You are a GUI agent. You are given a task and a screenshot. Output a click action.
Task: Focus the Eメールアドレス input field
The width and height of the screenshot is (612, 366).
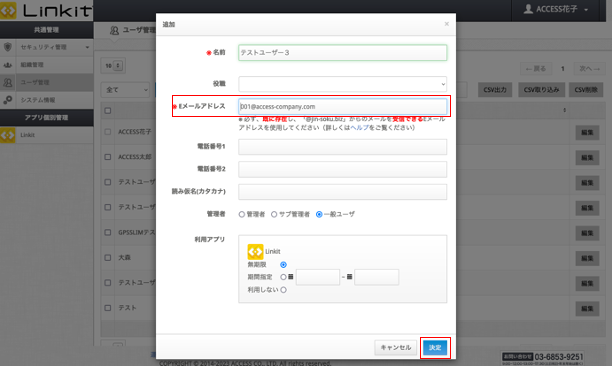pos(342,107)
